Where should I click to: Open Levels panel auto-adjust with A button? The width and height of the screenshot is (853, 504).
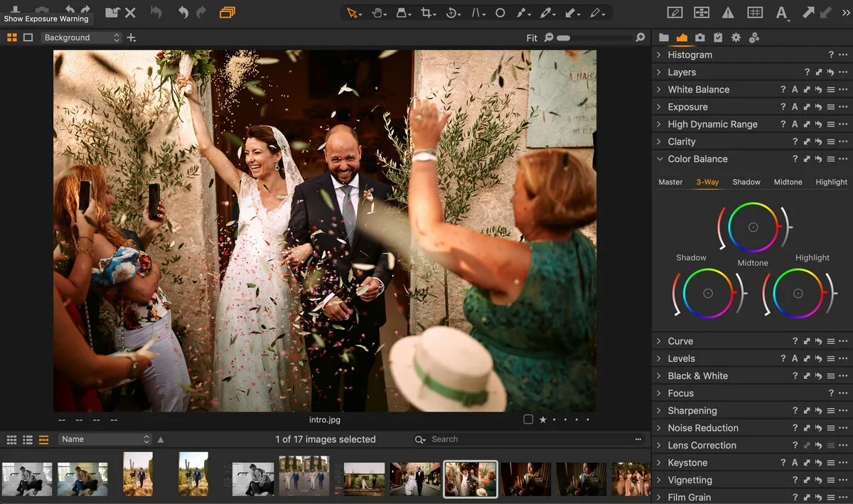click(x=795, y=358)
